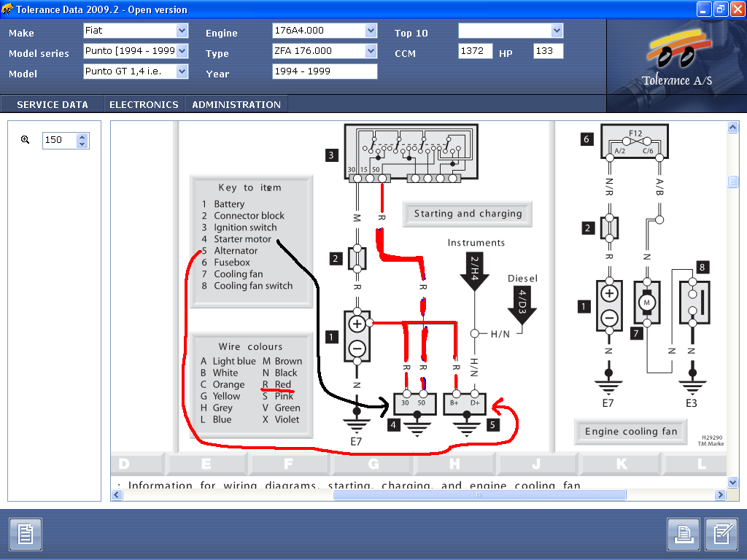
Task: Open the document page button at bottom left
Action: pyautogui.click(x=26, y=534)
